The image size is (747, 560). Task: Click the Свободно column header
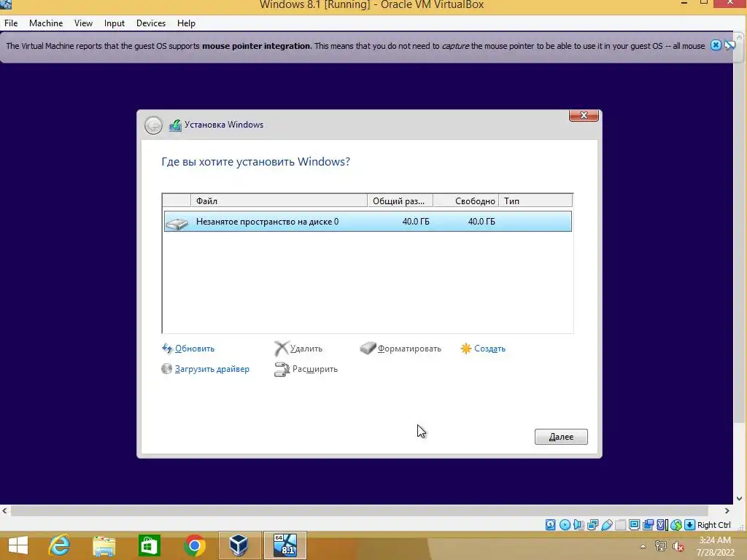(466, 201)
